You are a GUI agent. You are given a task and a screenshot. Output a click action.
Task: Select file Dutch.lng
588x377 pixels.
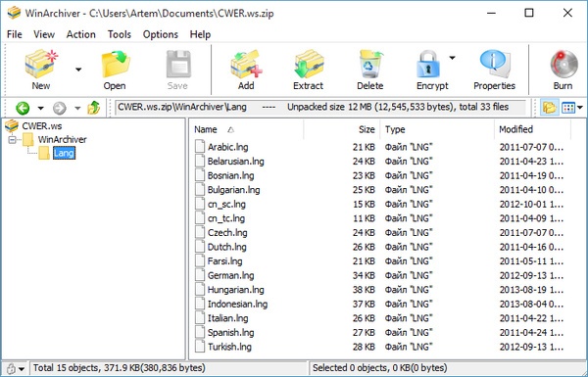pyautogui.click(x=227, y=247)
